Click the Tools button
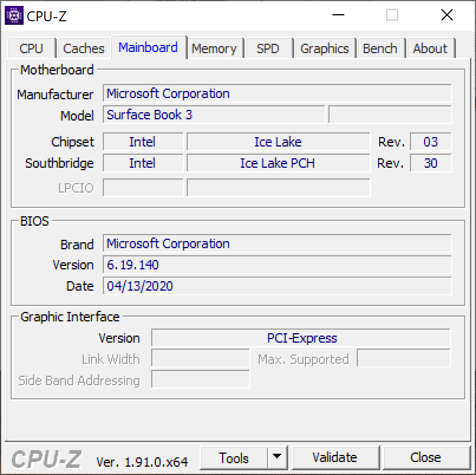 [234, 458]
